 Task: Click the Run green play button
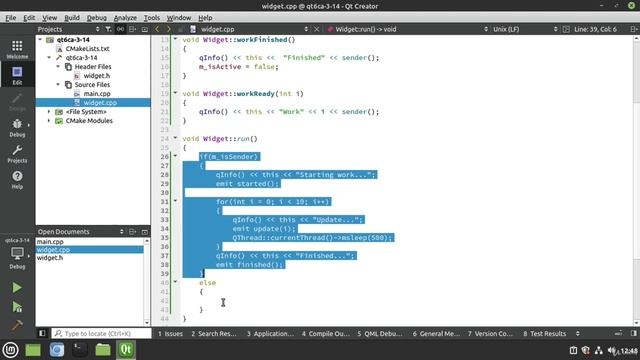(17, 288)
